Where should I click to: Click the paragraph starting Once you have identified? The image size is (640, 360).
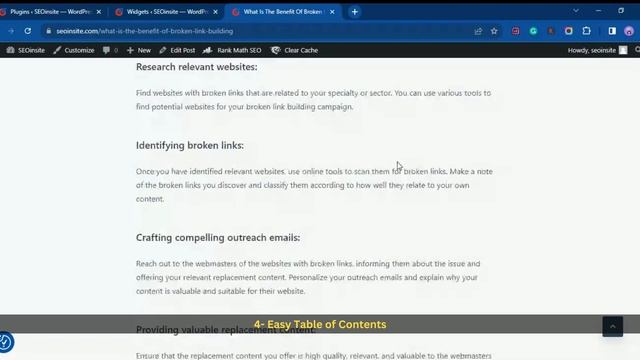click(314, 185)
